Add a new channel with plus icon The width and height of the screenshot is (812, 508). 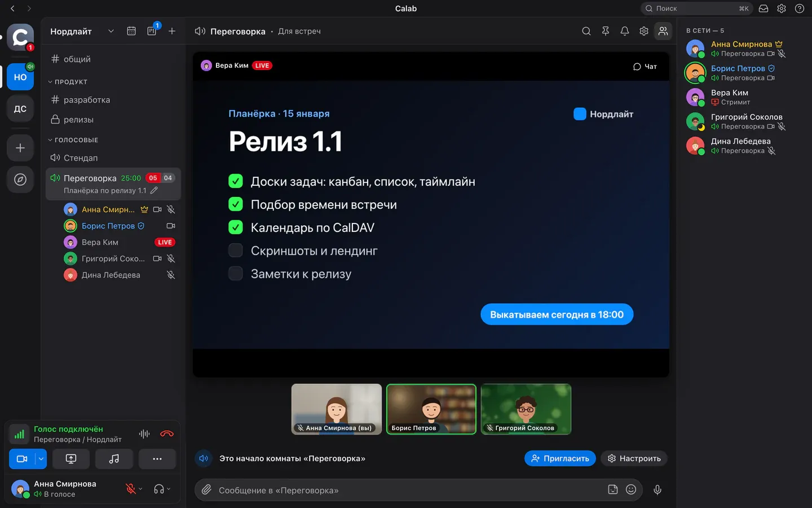(x=172, y=31)
